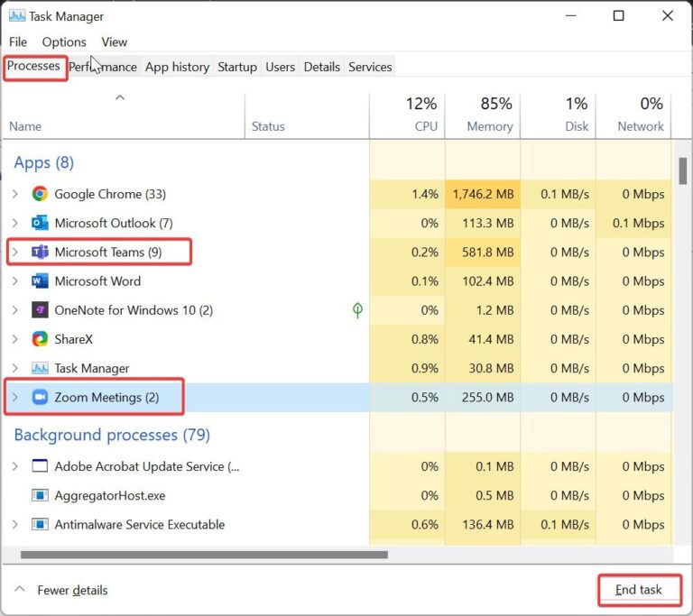The height and width of the screenshot is (616, 693).
Task: Click the Microsoft Teams app icon
Action: 40,252
